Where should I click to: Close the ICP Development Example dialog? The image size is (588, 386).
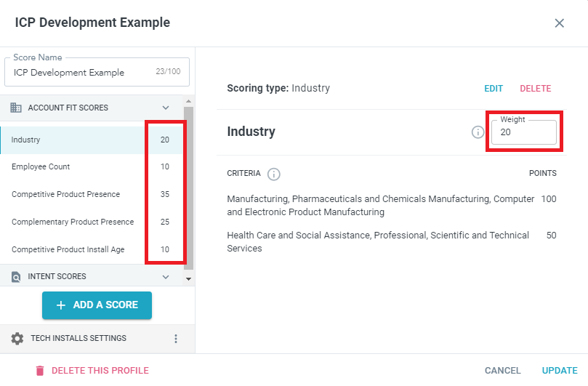[x=560, y=23]
